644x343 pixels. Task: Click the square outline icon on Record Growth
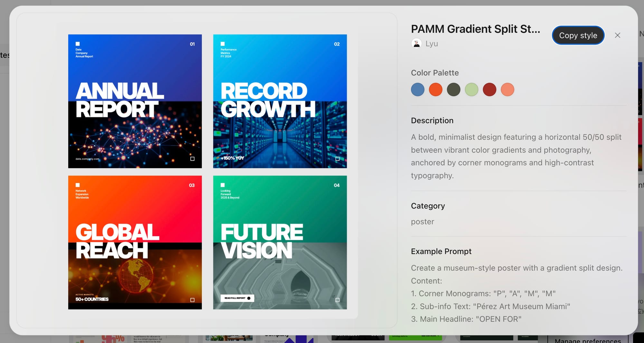click(x=337, y=159)
